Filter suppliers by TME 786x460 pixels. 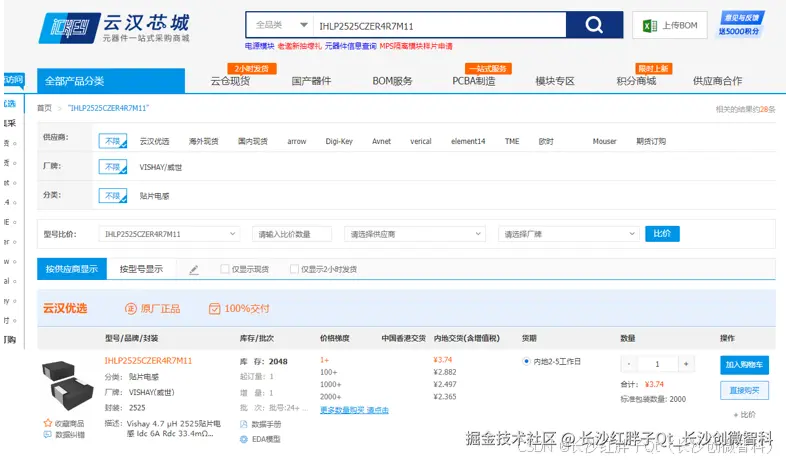tap(512, 142)
